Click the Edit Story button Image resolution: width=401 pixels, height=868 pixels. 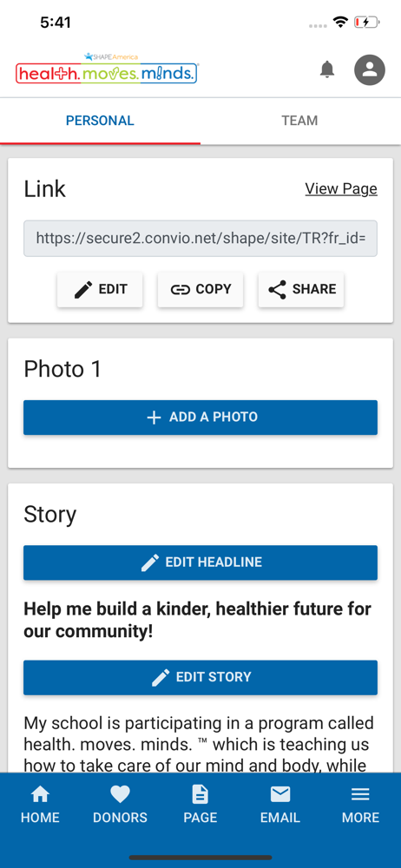click(200, 677)
